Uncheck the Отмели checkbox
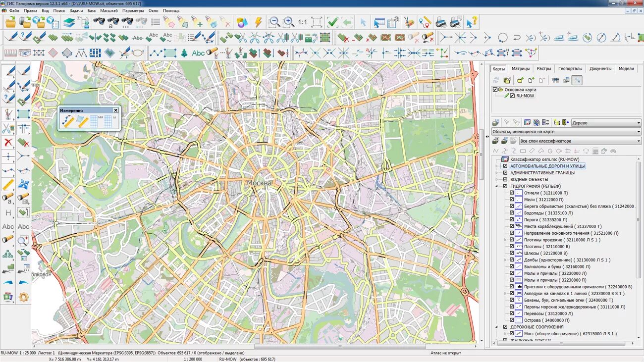This screenshot has height=362, width=644. click(512, 193)
